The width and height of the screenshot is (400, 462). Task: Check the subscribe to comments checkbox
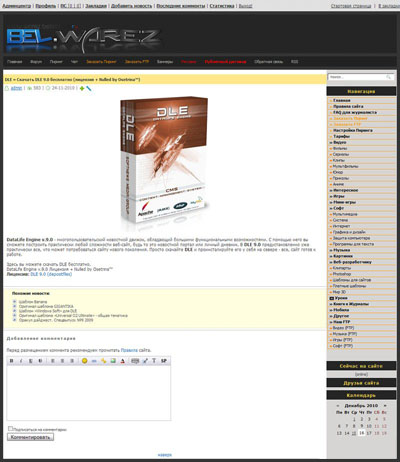click(10, 428)
